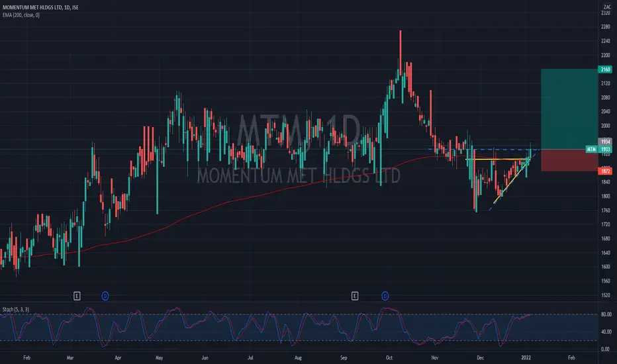
Task: Click the 2120 price axis label
Action: 605,83
